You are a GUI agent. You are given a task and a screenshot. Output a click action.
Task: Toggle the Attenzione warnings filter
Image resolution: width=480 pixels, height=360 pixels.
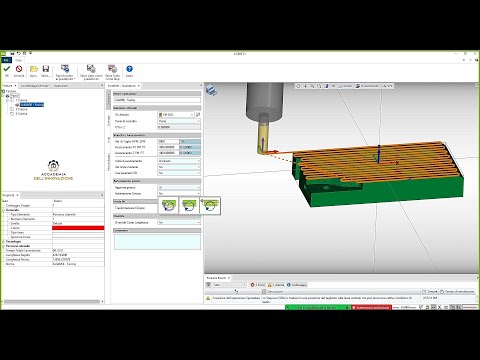point(276,285)
